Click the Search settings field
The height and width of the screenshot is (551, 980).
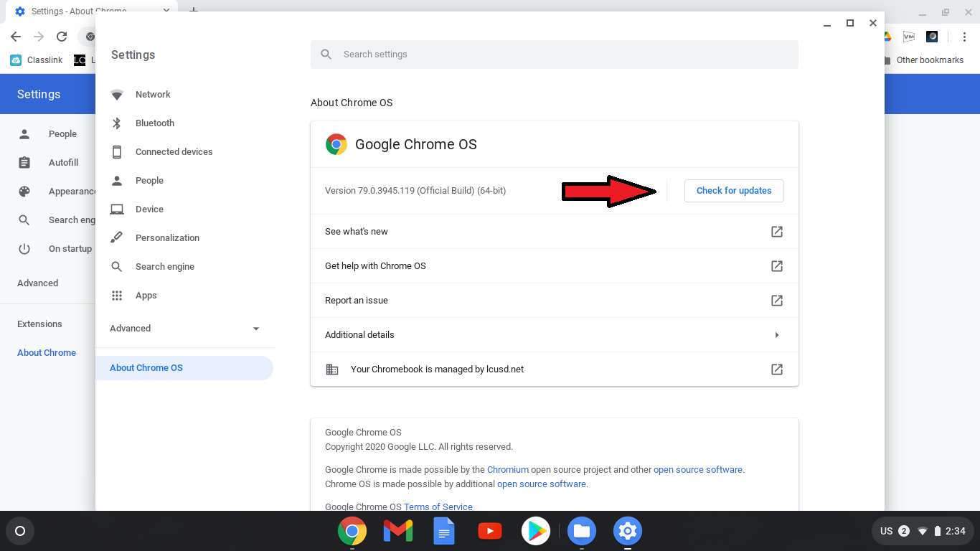555,55
